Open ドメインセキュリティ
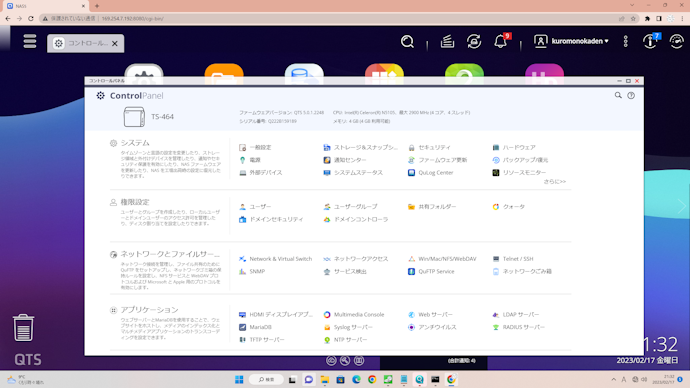690x388 pixels. pos(271,220)
